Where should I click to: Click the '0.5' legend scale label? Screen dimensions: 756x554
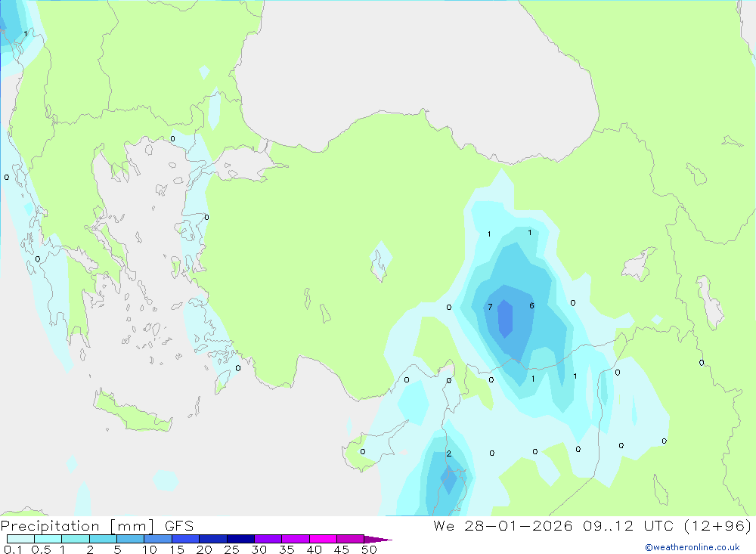pos(41,549)
